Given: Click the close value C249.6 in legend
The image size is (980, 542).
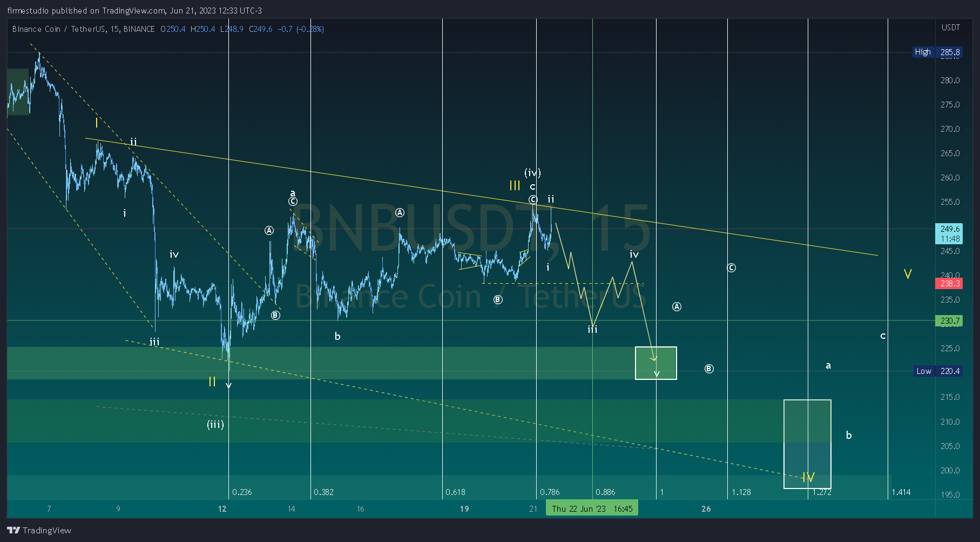Looking at the screenshot, I should [x=260, y=29].
